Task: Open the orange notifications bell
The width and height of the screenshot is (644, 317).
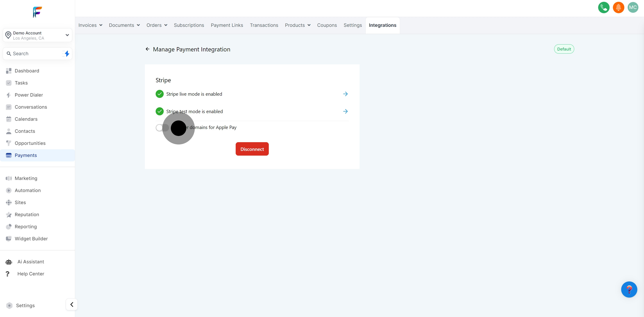Action: (618, 8)
